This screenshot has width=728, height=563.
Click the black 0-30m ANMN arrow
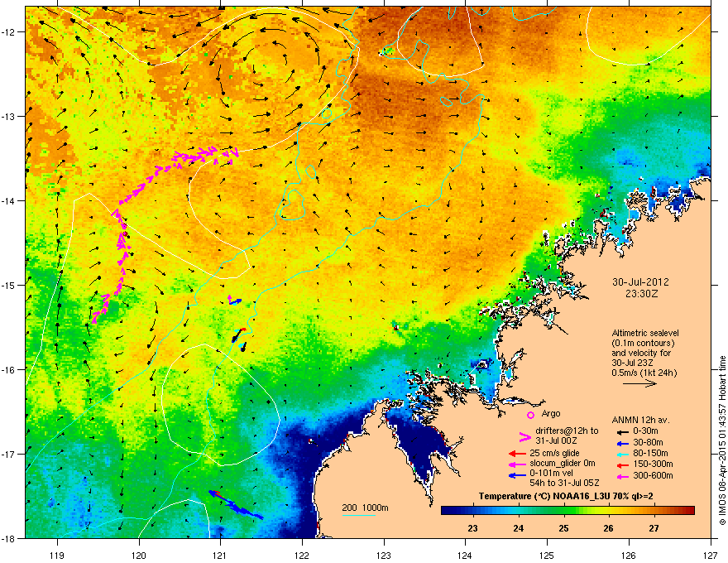(x=621, y=431)
